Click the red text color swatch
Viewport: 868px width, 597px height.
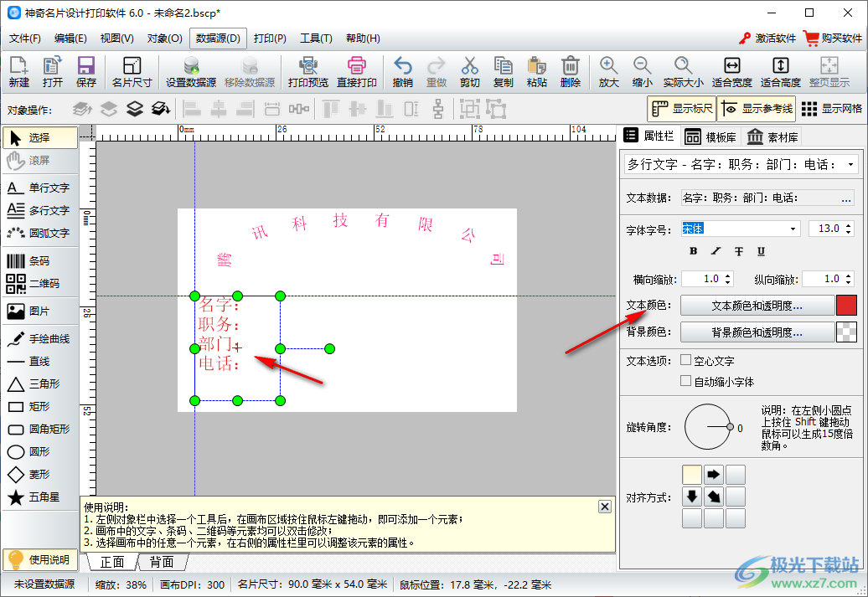click(x=846, y=306)
